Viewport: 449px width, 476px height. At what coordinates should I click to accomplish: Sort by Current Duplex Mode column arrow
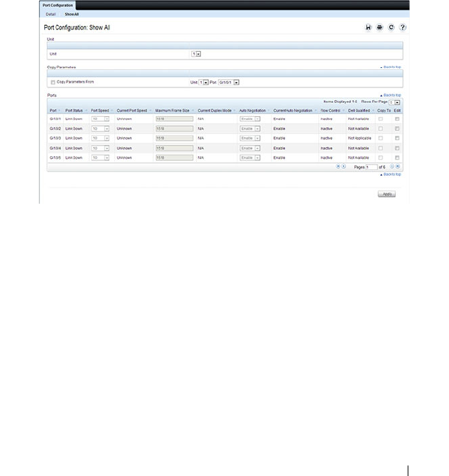[234, 111]
